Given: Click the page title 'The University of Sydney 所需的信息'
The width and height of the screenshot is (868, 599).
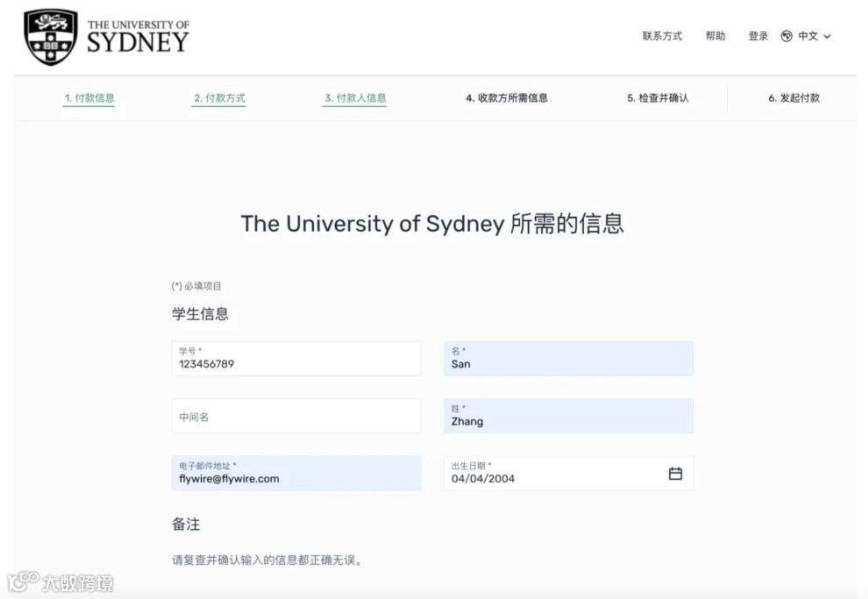Looking at the screenshot, I should pos(432,224).
